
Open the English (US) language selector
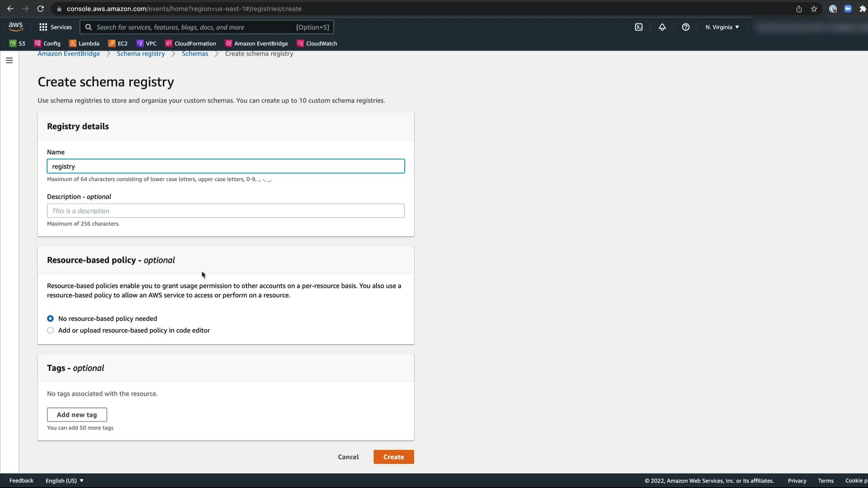64,480
